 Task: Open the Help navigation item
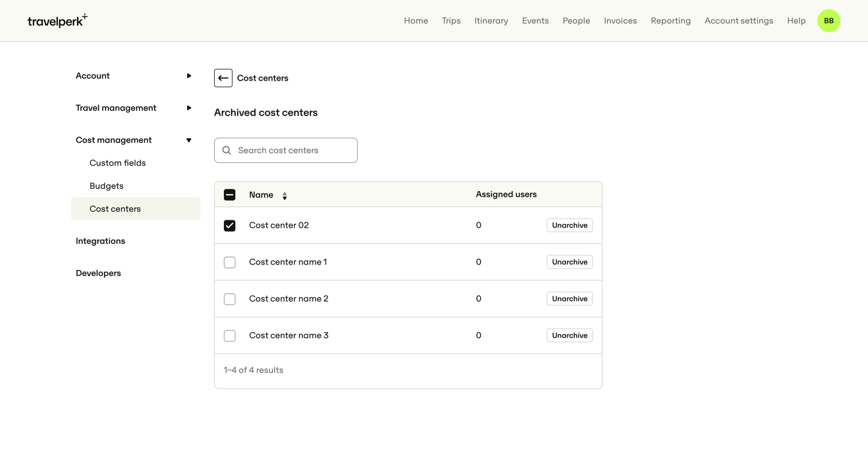[796, 21]
